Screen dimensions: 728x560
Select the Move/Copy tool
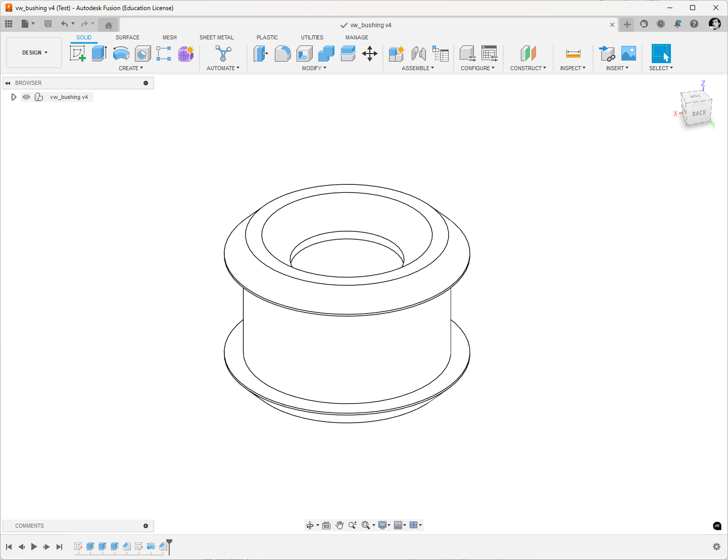pos(370,54)
